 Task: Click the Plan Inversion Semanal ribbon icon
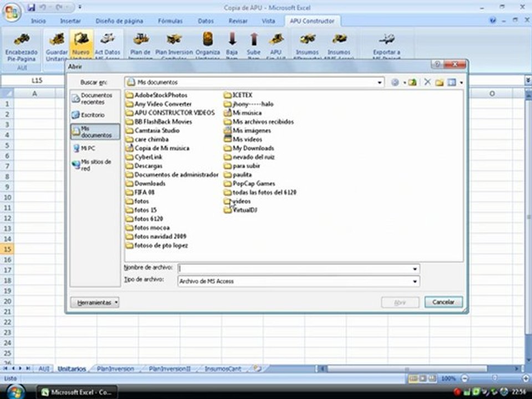coord(173,39)
